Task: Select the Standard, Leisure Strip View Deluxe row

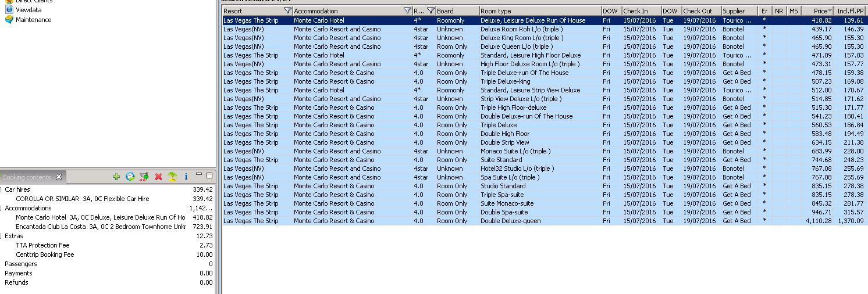Action: tap(545, 90)
